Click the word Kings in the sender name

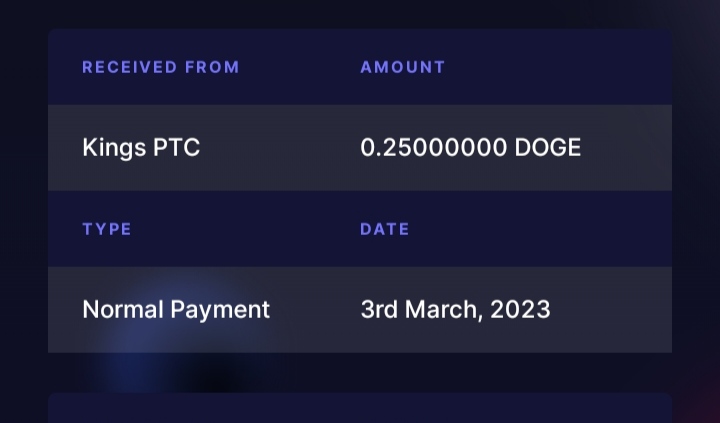coord(114,148)
